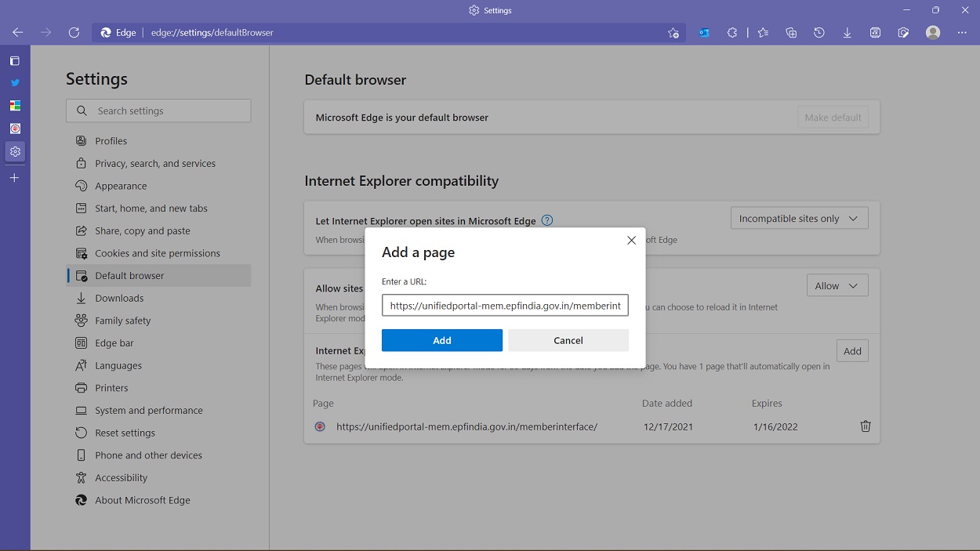
Task: Open Start, home, and new tabs
Action: click(x=158, y=208)
